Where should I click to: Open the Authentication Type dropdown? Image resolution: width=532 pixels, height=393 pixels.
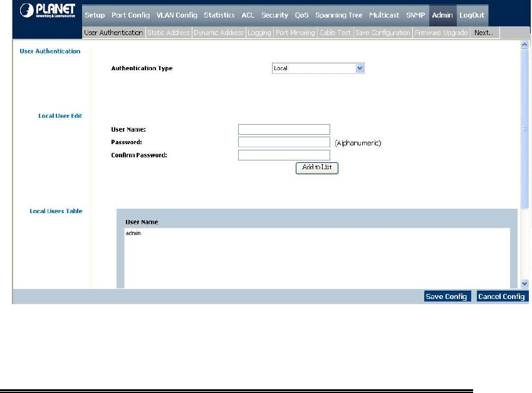(x=318, y=68)
